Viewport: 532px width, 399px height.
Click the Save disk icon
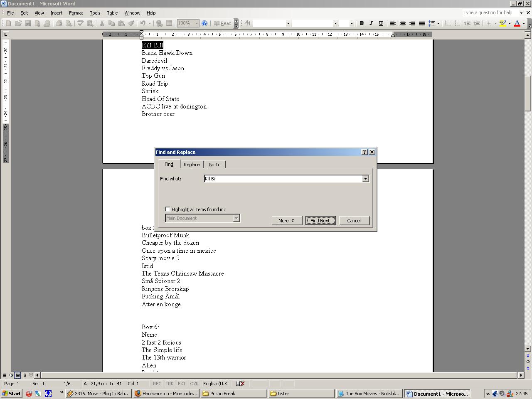[28, 23]
